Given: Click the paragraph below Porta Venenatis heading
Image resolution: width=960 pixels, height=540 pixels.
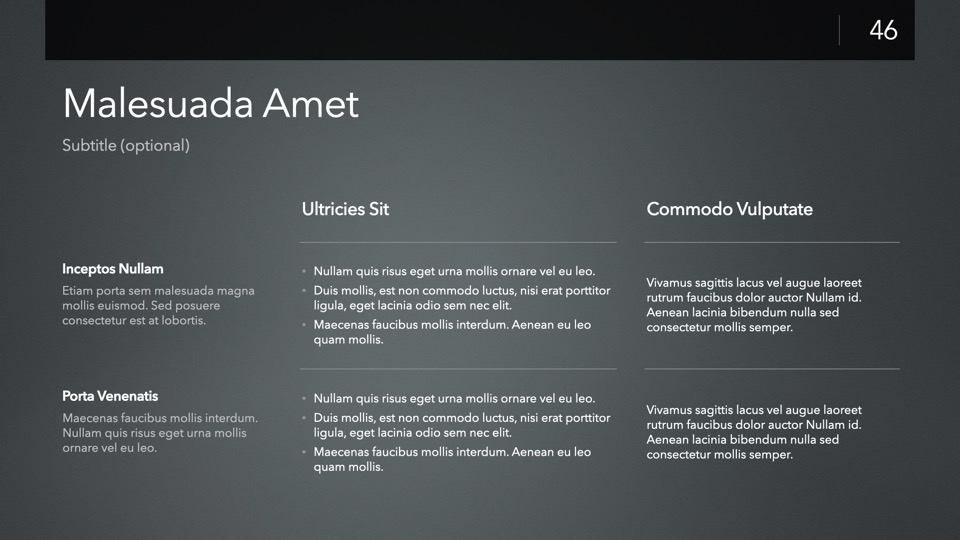Looking at the screenshot, I should click(160, 433).
